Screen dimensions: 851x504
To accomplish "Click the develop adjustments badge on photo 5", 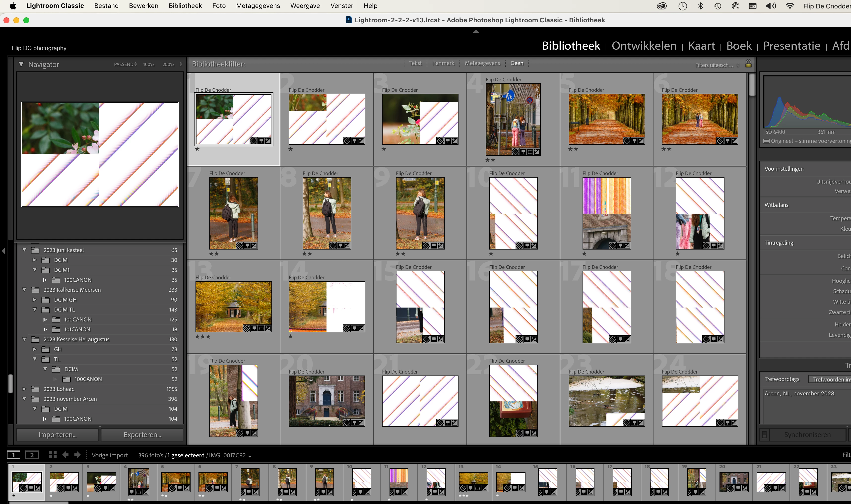I will pos(641,141).
